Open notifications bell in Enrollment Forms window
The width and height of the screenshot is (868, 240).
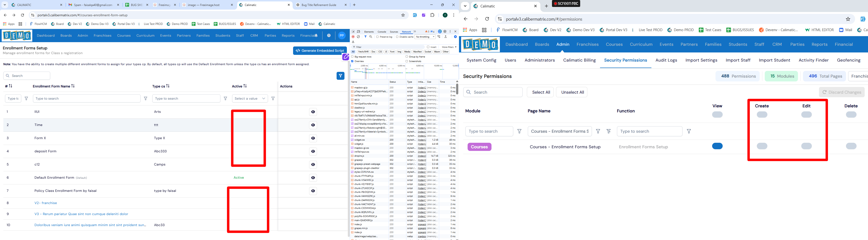tap(316, 35)
